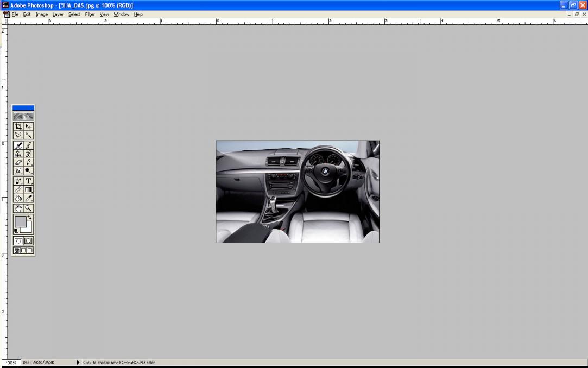Close the 5HA_DAS.jpg document window
The width and height of the screenshot is (588, 368).
(584, 14)
